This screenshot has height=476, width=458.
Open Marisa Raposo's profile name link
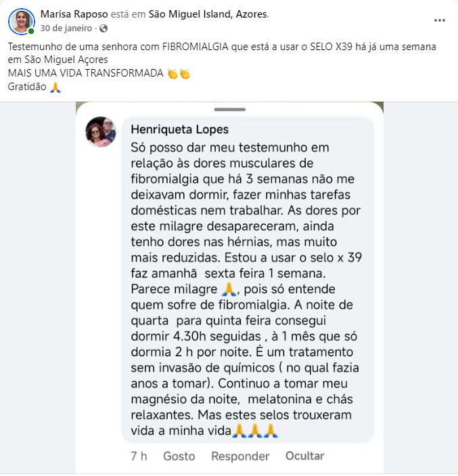tap(74, 14)
